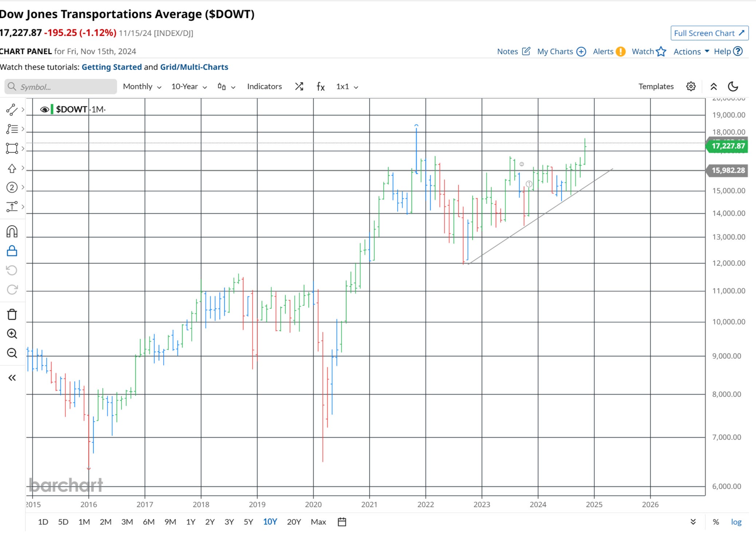
Task: Open the Indicators menu
Action: tap(265, 87)
